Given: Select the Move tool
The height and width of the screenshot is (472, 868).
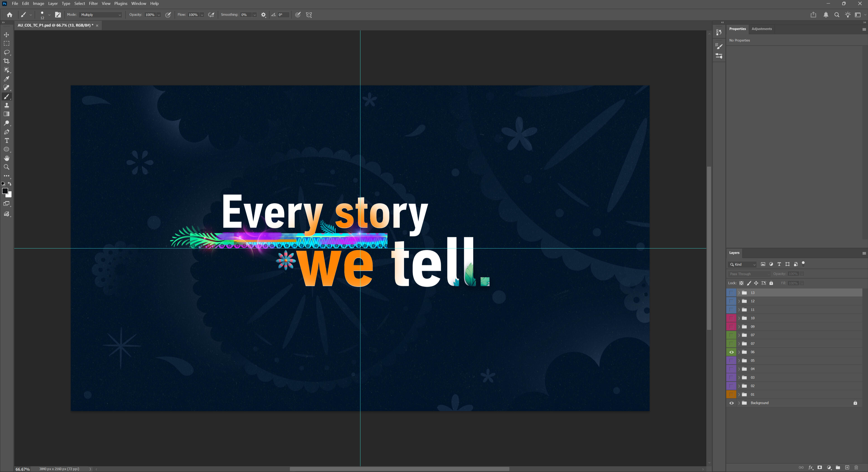Looking at the screenshot, I should [6, 35].
